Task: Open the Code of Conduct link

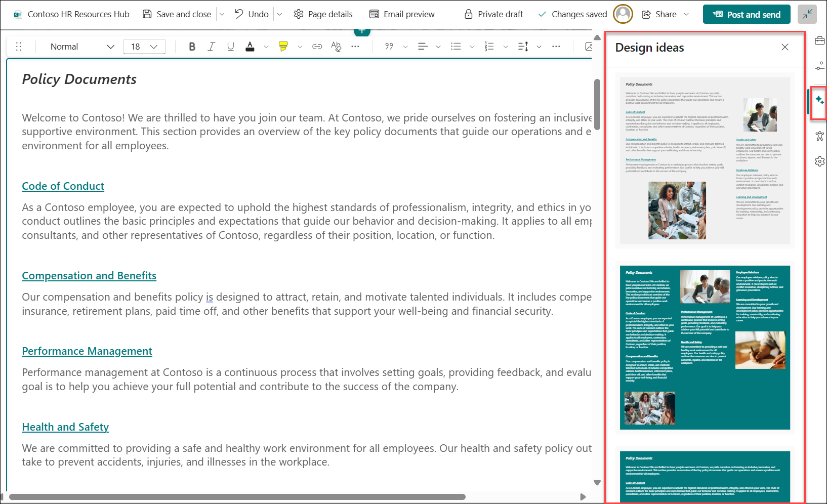Action: pyautogui.click(x=62, y=186)
